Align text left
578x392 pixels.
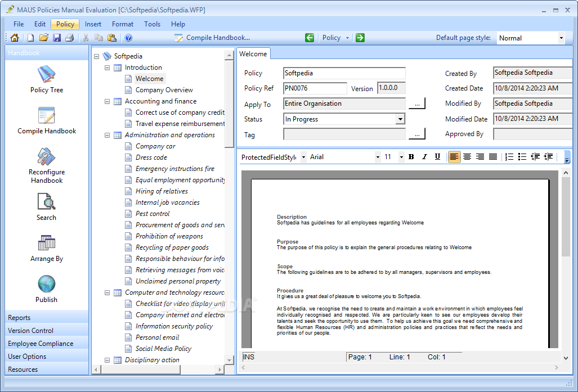[x=454, y=157]
